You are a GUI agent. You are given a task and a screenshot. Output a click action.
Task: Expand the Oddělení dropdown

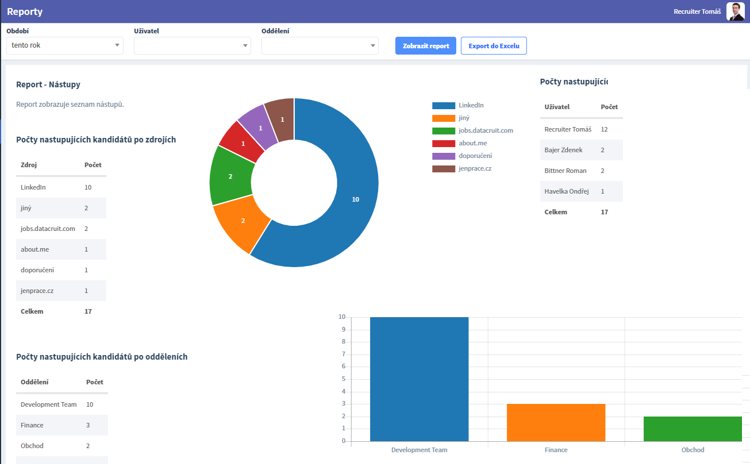coord(319,45)
